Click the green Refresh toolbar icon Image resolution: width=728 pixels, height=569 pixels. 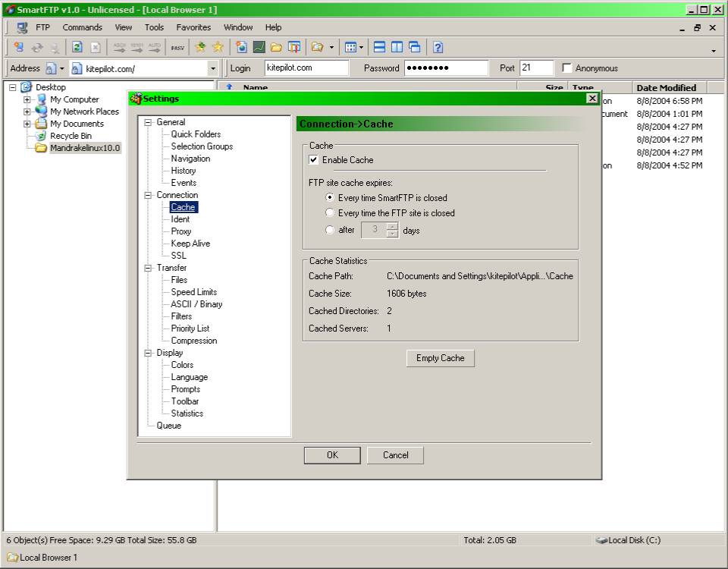click(x=77, y=47)
